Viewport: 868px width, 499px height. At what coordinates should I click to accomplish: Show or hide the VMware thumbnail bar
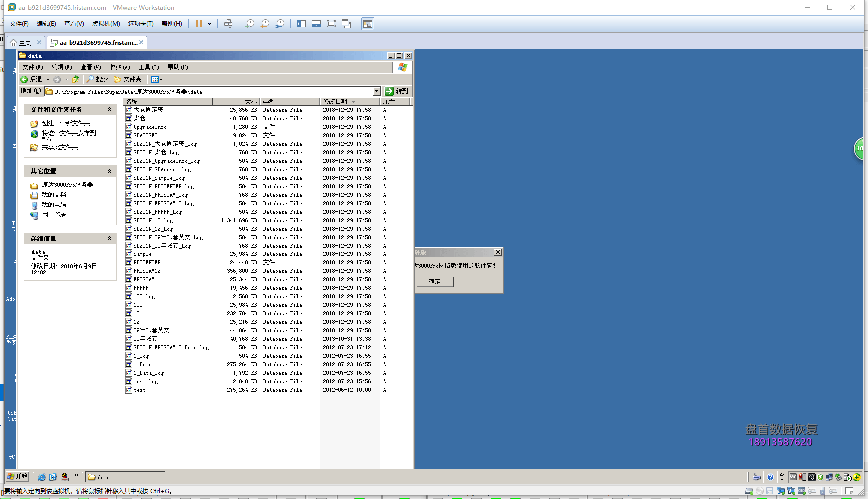pyautogui.click(x=316, y=24)
